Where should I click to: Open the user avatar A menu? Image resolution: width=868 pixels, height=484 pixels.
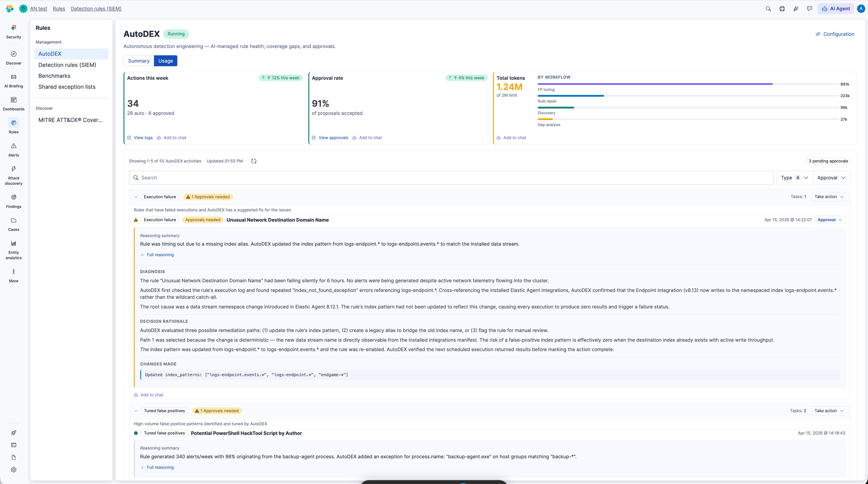click(860, 9)
